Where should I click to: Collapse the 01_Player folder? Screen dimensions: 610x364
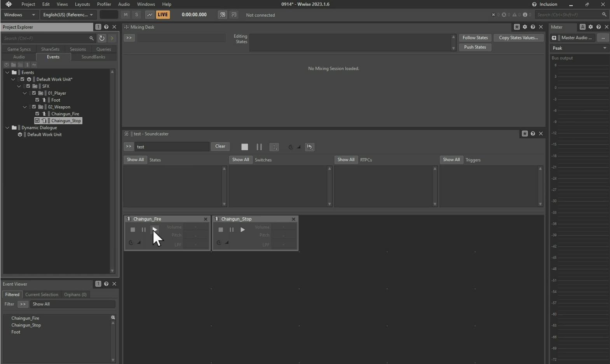(25, 93)
